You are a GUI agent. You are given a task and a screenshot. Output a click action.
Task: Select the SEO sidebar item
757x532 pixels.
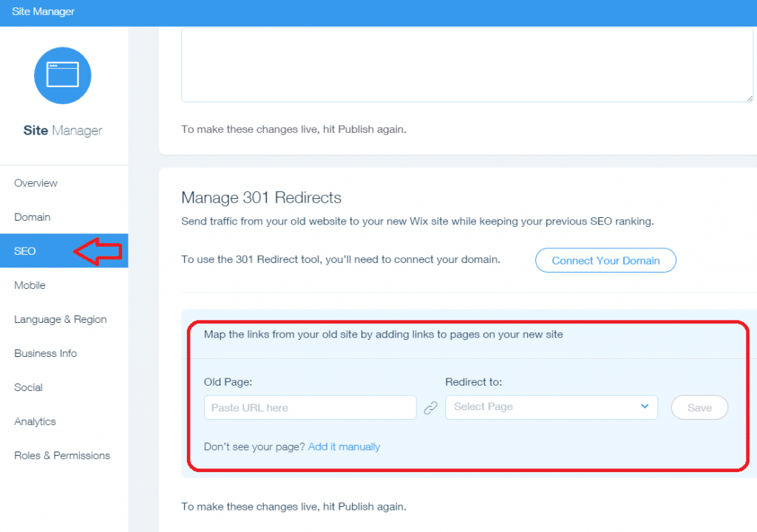click(25, 251)
